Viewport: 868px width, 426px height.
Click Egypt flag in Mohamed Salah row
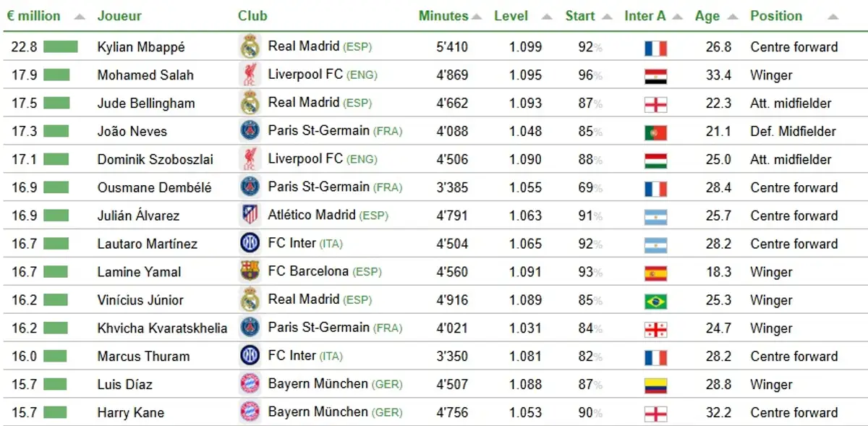[x=655, y=76]
